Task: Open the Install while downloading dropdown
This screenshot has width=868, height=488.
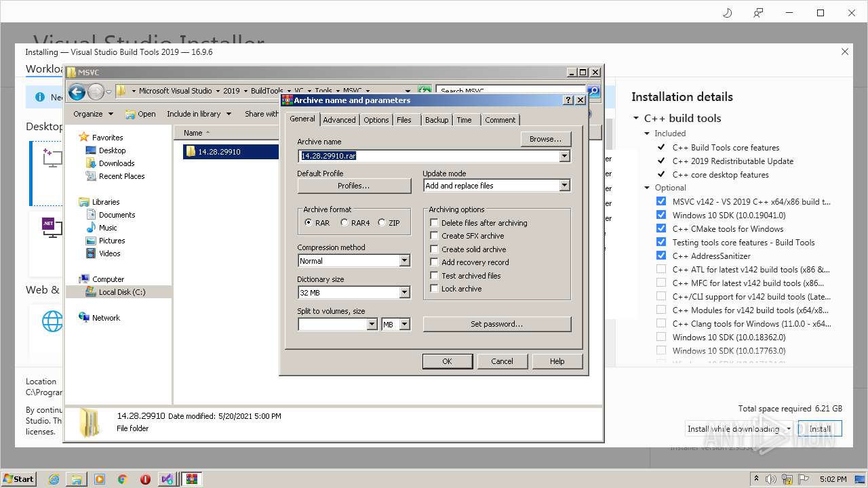Action: 789,429
